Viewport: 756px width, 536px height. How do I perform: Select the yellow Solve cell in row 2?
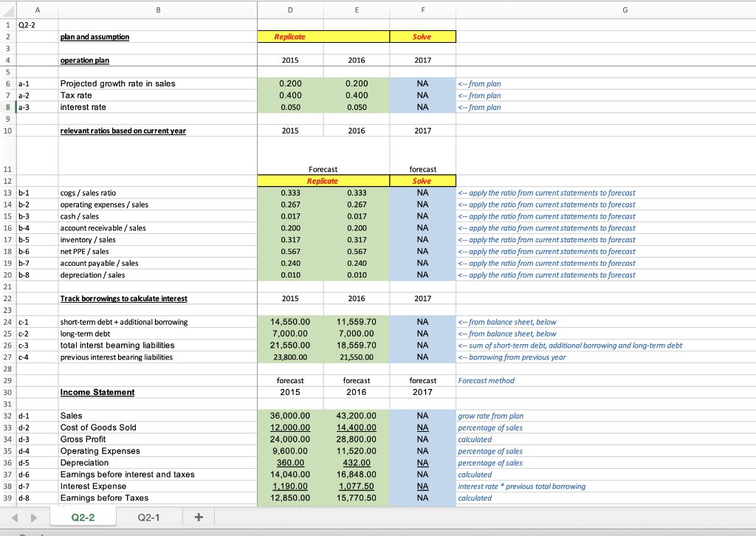(x=422, y=37)
